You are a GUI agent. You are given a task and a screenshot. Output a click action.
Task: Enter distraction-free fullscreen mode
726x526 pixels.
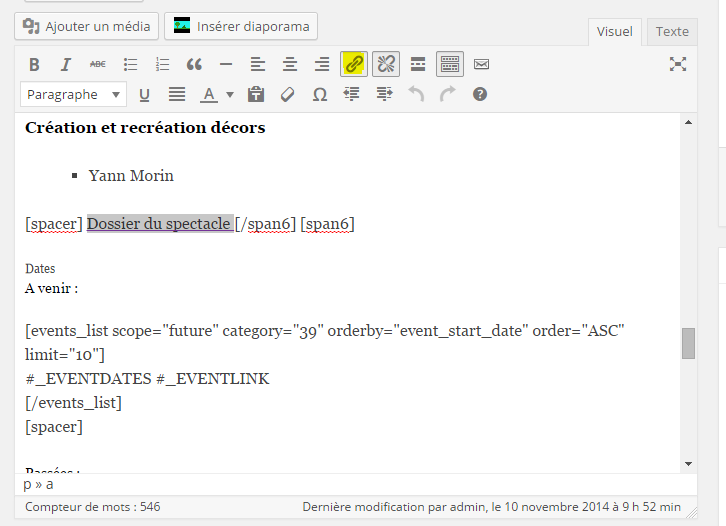pyautogui.click(x=677, y=64)
